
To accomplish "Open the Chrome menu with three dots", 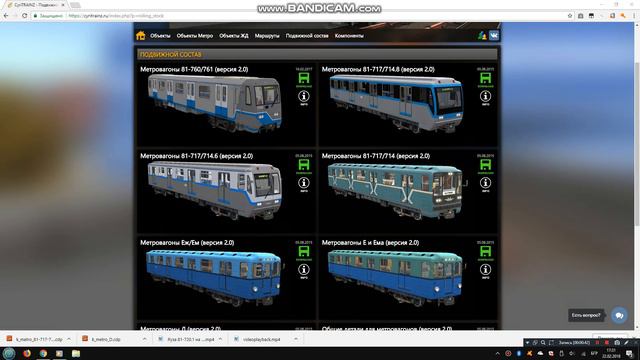I will pyautogui.click(x=634, y=16).
